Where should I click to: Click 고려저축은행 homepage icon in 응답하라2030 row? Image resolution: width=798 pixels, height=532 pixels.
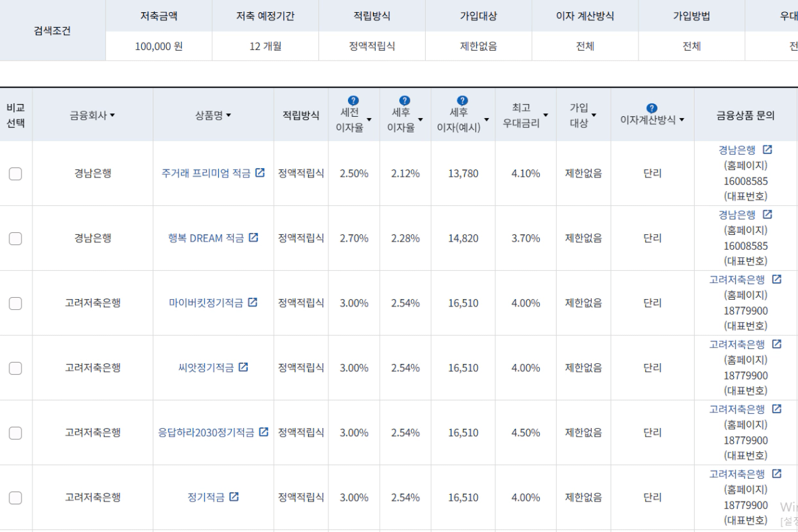(x=776, y=409)
